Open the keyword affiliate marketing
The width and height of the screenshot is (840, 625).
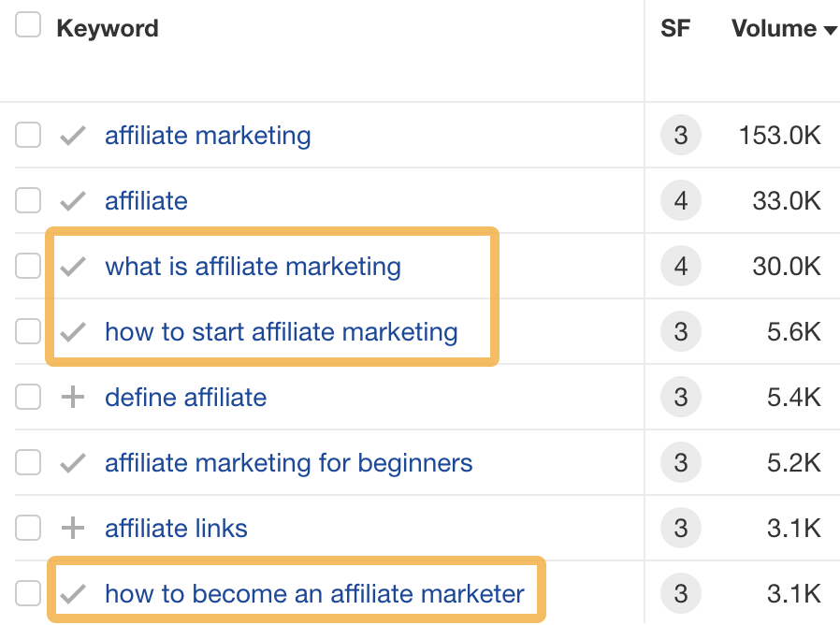207,135
